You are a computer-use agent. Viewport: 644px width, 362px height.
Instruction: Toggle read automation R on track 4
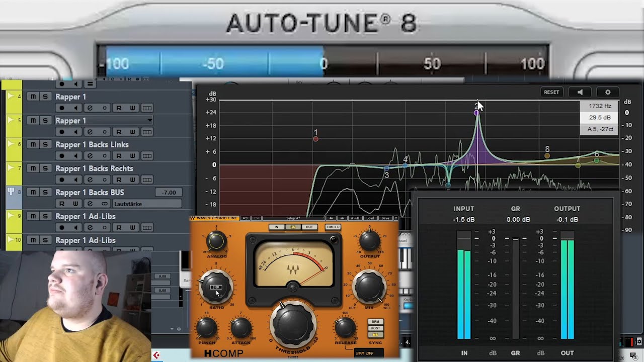(x=119, y=108)
